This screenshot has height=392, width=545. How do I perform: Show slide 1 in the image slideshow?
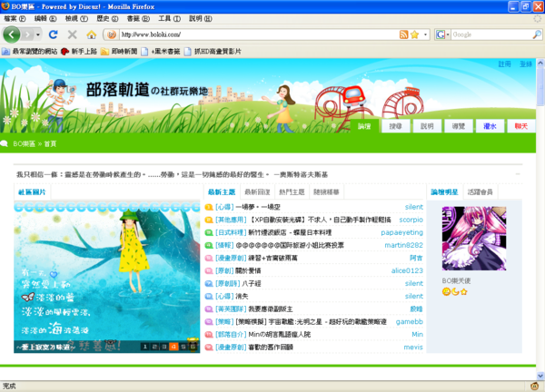(x=145, y=346)
